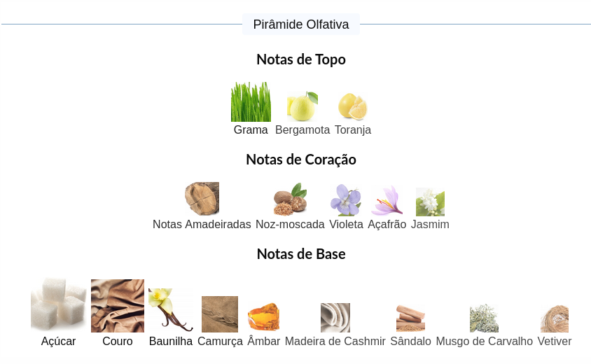Click the Pirâmide Olfativa section title

(301, 24)
